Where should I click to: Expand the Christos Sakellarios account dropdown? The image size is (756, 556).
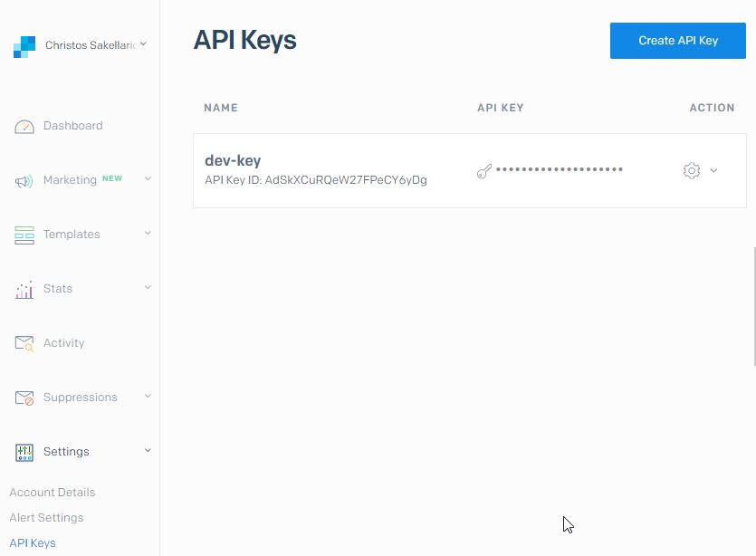143,43
